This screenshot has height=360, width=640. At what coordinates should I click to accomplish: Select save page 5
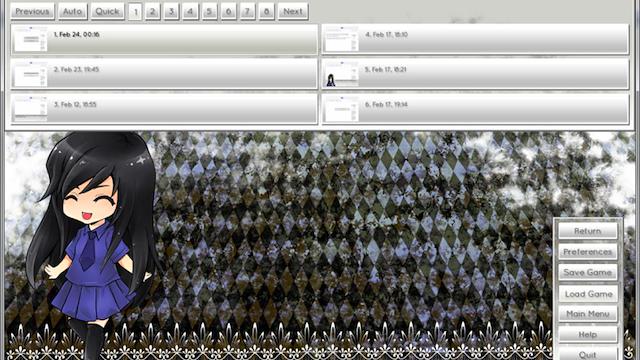(209, 11)
